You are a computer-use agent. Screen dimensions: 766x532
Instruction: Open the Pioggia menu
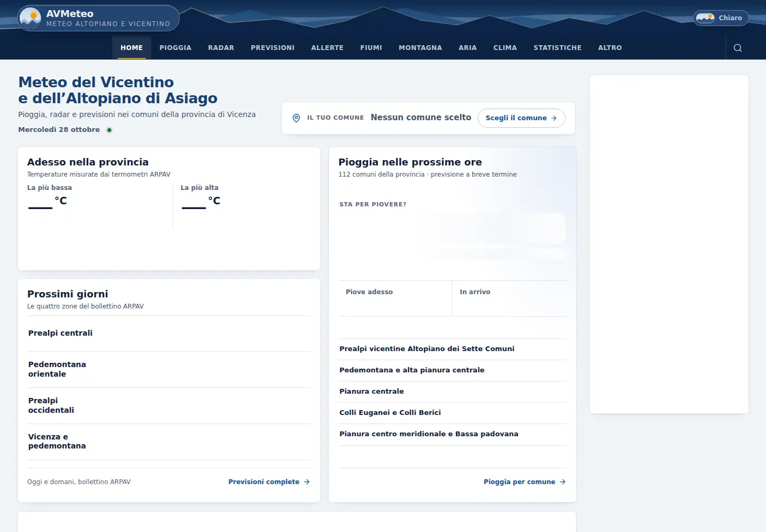[175, 48]
